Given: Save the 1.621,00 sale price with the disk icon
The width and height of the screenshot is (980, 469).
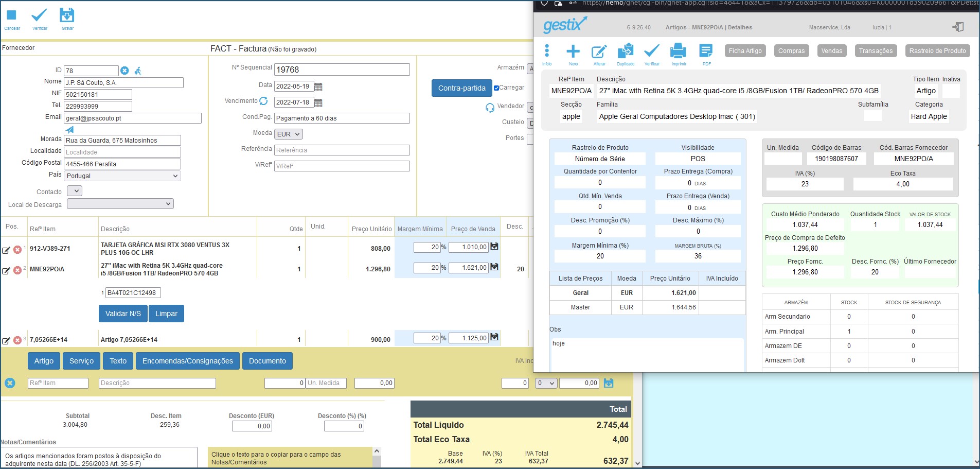Looking at the screenshot, I should click(494, 267).
